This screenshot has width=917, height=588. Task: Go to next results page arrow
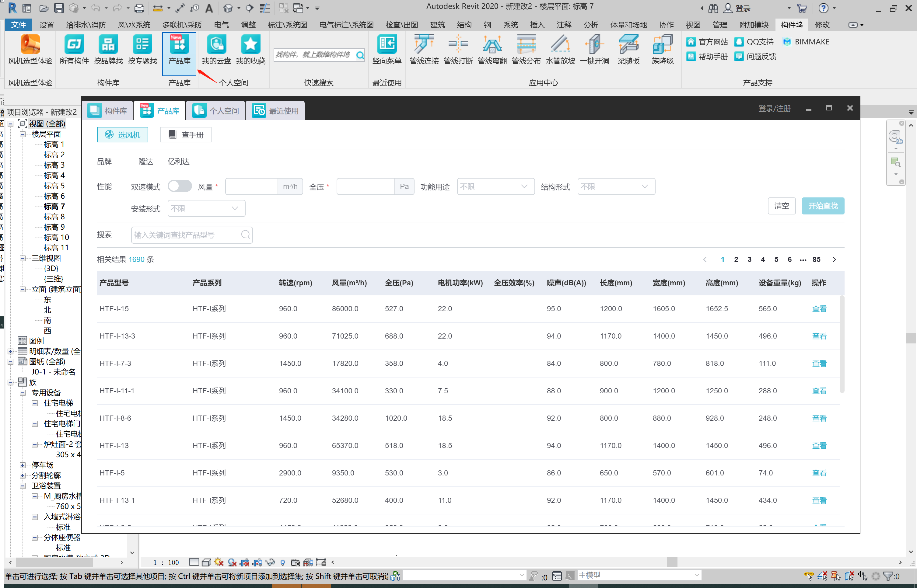point(834,259)
